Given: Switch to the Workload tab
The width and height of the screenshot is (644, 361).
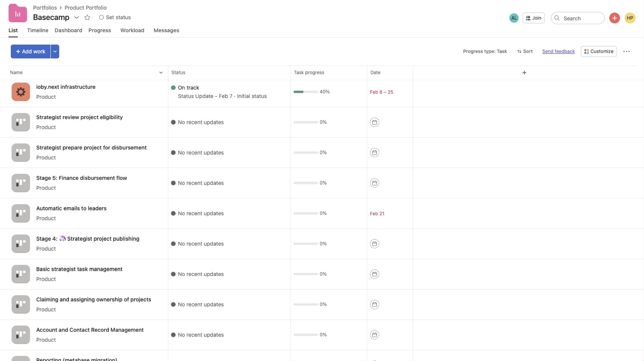Looking at the screenshot, I should [x=132, y=30].
